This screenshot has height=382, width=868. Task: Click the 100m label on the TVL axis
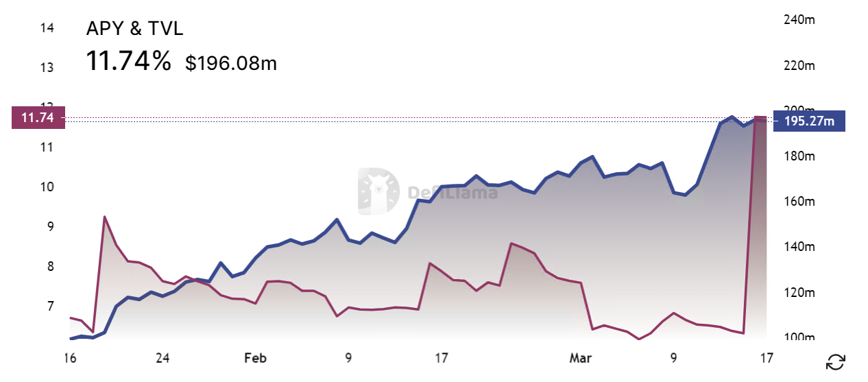799,337
